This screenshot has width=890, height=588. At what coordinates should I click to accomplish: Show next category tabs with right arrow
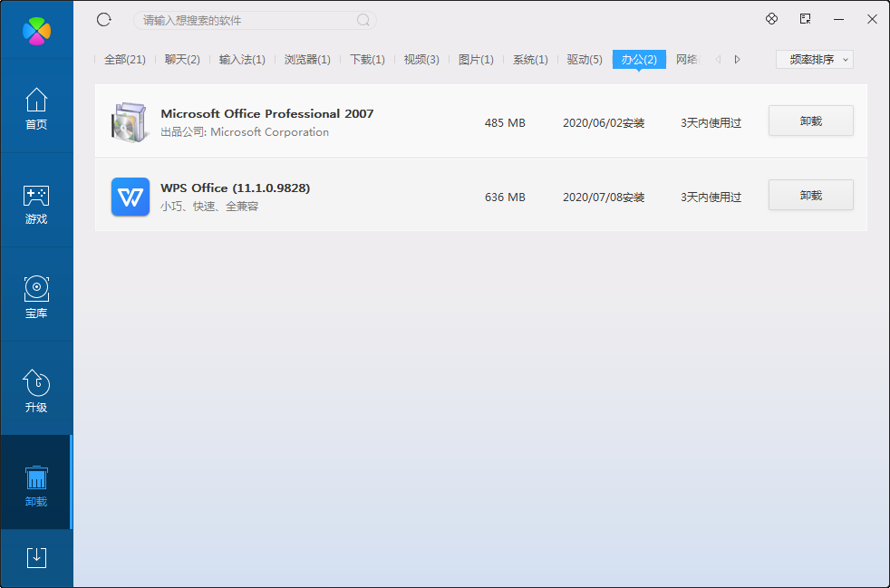pos(738,60)
